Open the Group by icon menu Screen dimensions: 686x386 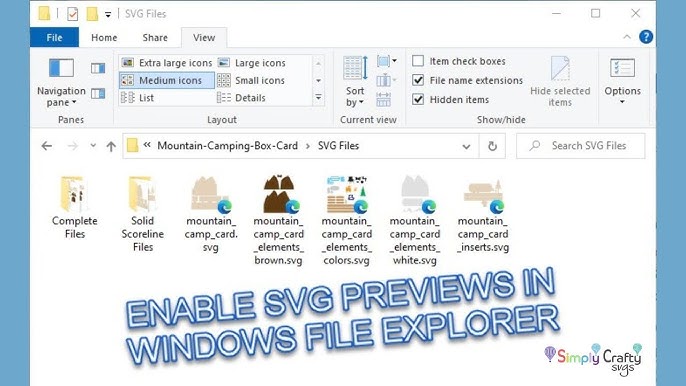coord(387,61)
